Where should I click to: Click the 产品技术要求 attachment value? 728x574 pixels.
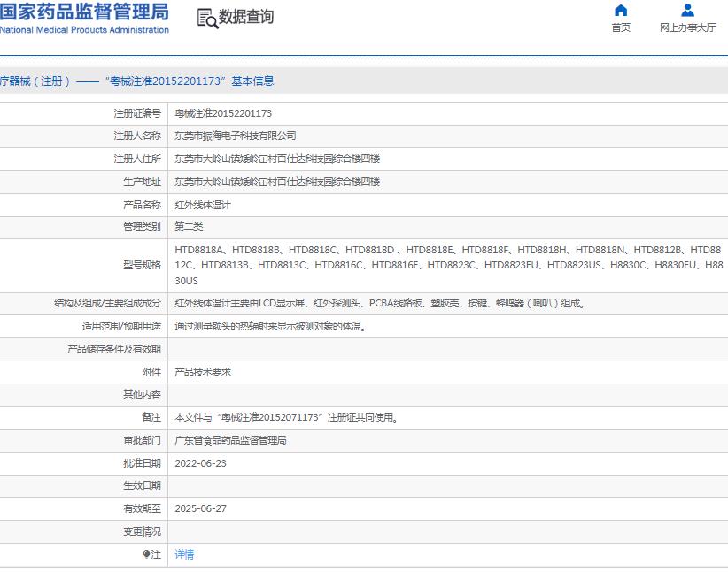203,372
